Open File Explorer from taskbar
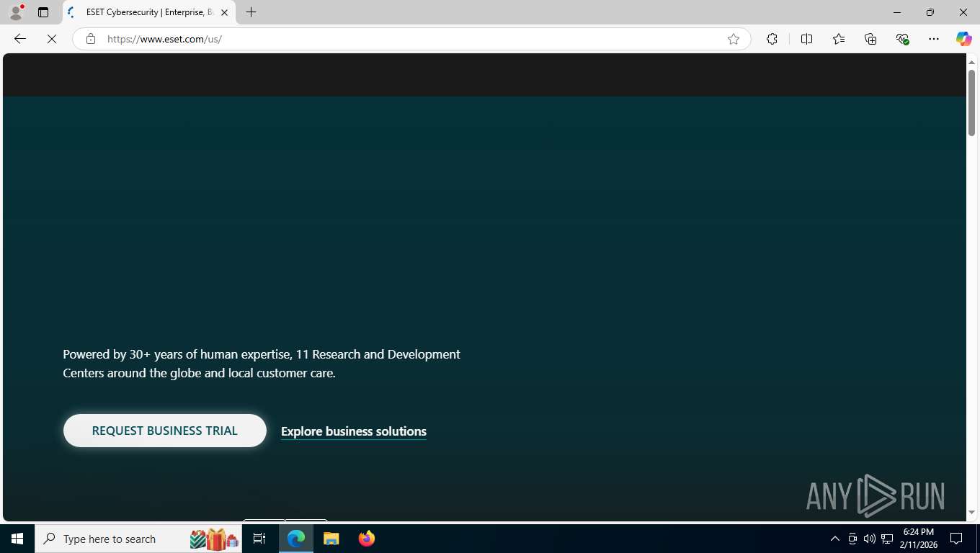This screenshot has width=980, height=553. pyautogui.click(x=331, y=539)
